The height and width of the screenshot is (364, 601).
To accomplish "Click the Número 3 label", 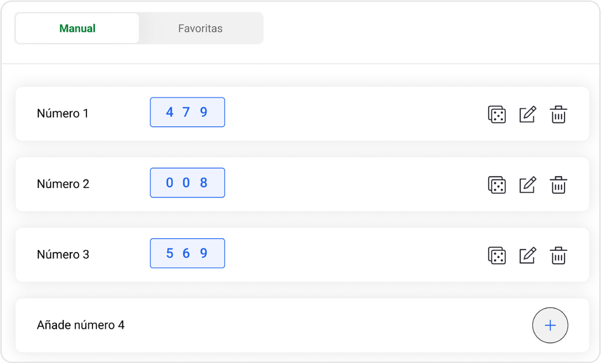I will [x=63, y=255].
